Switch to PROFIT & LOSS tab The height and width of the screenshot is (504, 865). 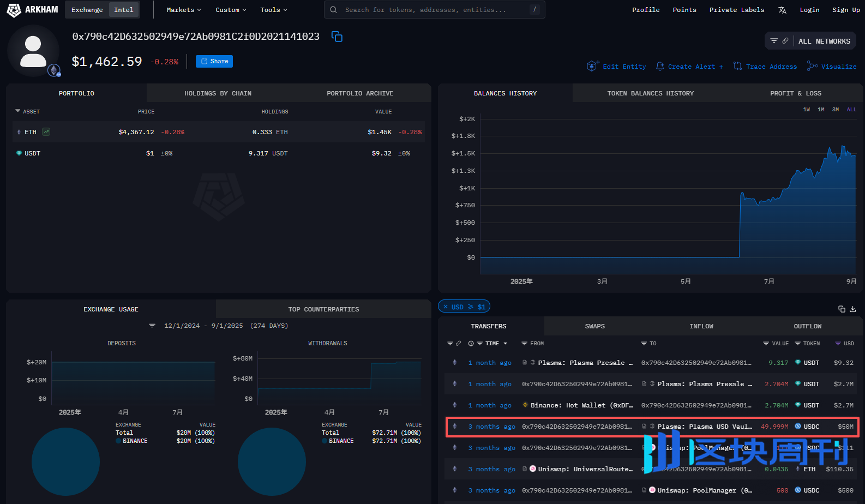click(796, 93)
